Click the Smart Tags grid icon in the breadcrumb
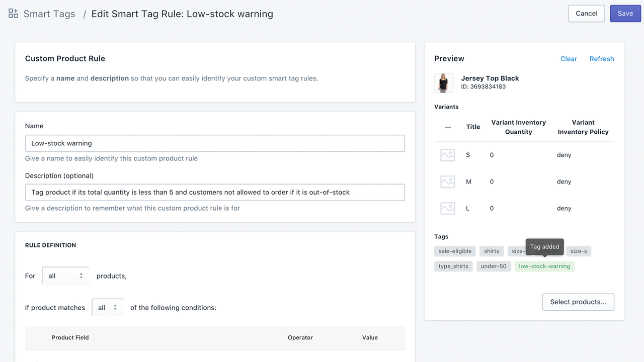The height and width of the screenshot is (362, 644). click(13, 14)
